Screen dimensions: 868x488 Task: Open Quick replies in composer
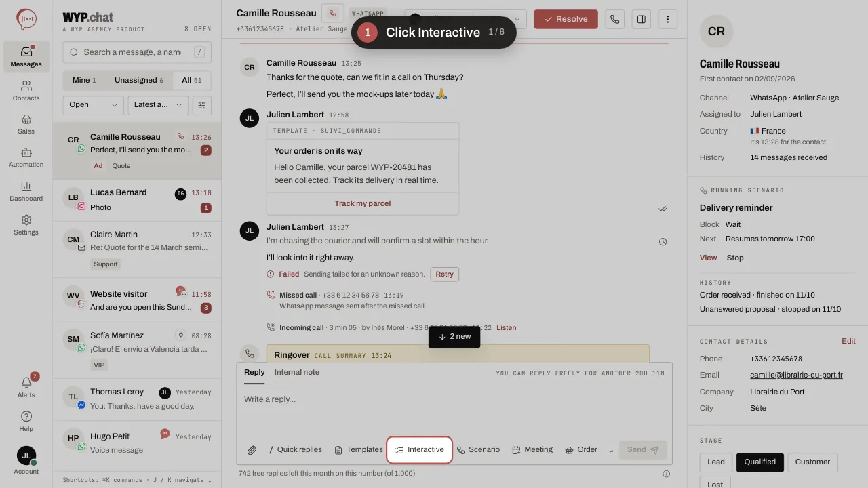coord(295,450)
